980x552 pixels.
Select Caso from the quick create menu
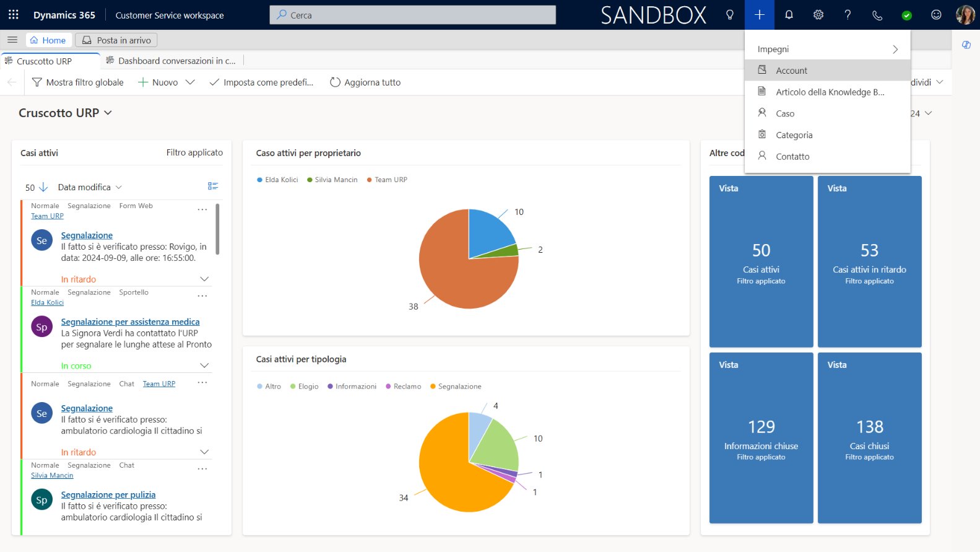[785, 113]
